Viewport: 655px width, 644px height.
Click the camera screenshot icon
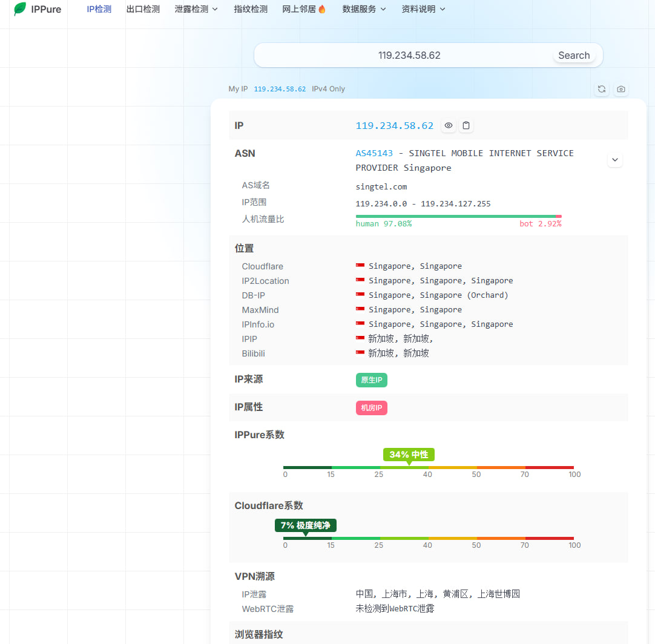621,89
